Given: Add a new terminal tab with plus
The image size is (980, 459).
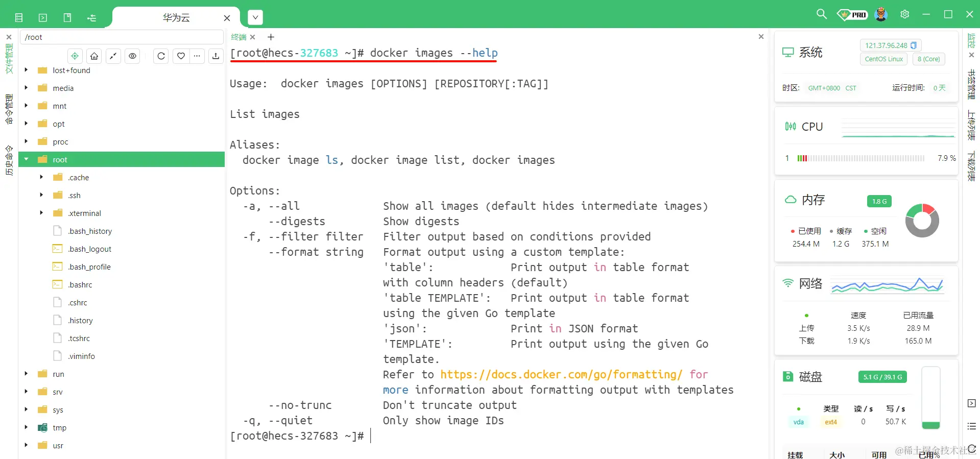Looking at the screenshot, I should (x=271, y=37).
